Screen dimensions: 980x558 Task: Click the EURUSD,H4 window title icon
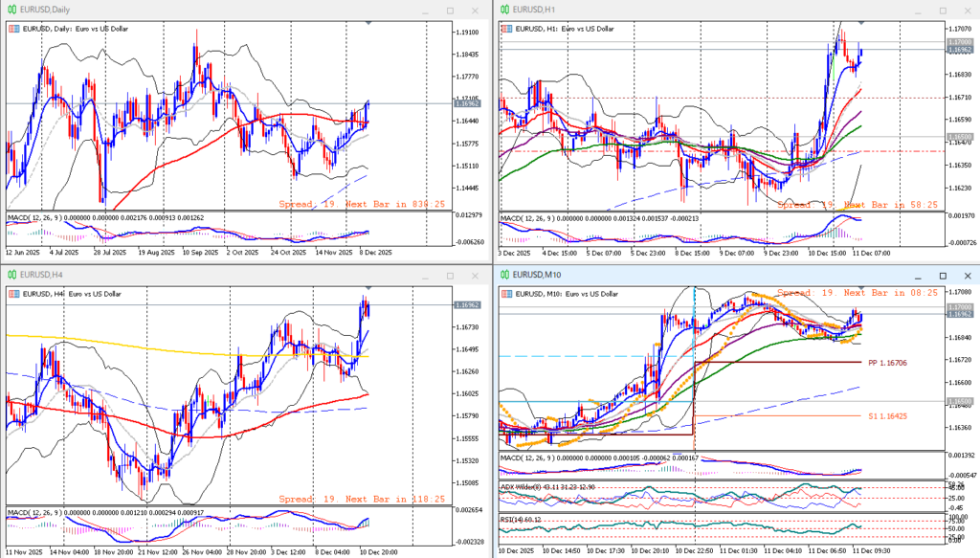tap(11, 275)
